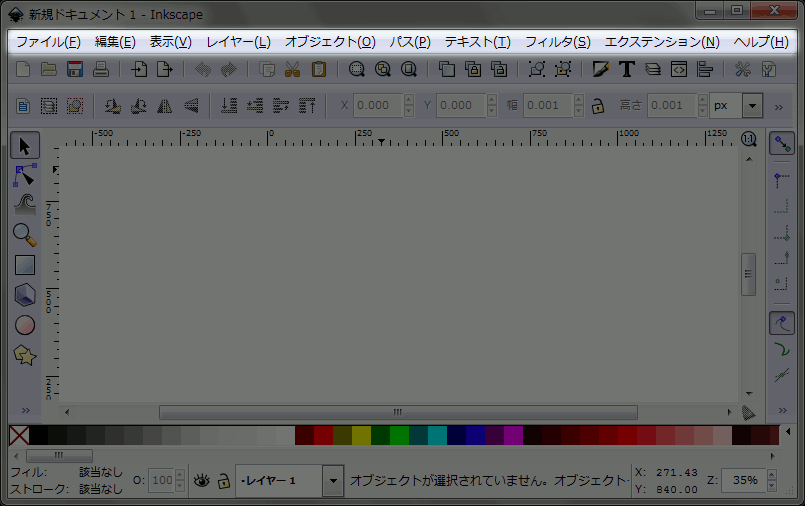This screenshot has width=805, height=506.
Task: Click the Save document icon
Action: pyautogui.click(x=74, y=69)
